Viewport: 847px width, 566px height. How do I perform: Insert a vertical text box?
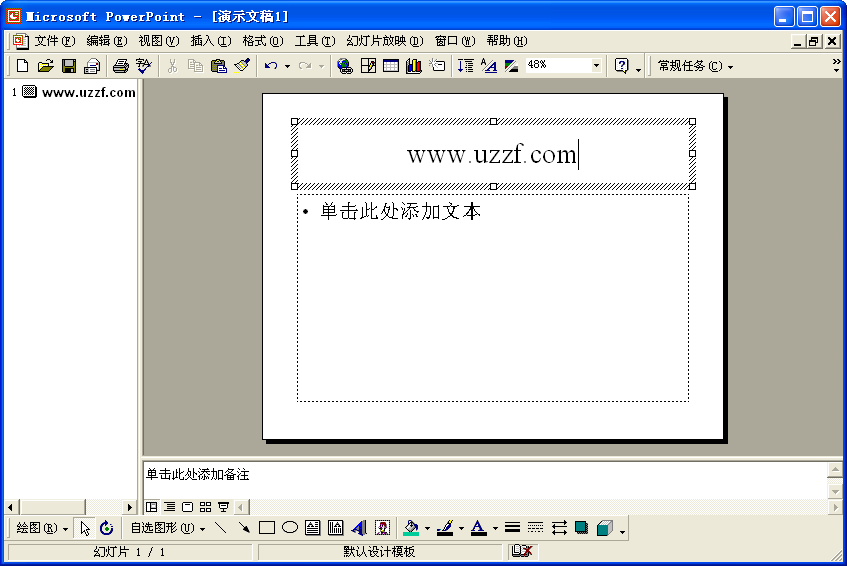tap(335, 528)
